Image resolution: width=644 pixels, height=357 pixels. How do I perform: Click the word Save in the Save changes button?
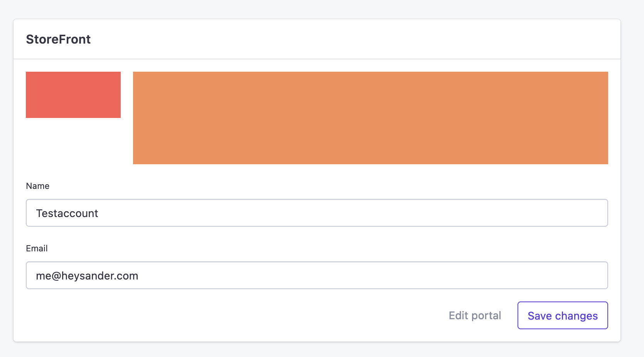pos(540,316)
